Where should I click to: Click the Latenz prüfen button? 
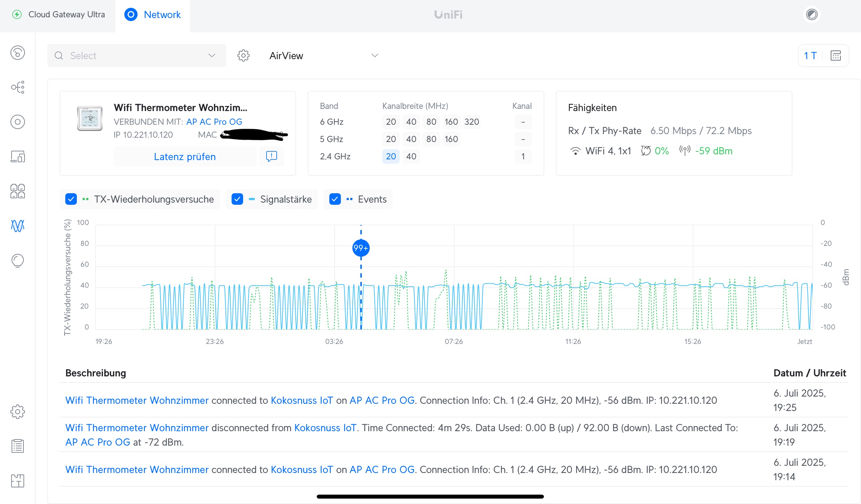185,156
